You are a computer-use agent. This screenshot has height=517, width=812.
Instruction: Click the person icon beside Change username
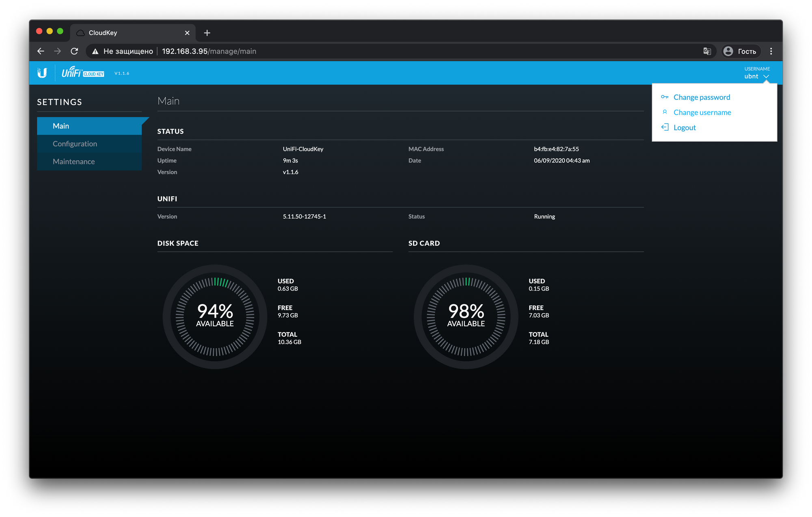pos(665,112)
